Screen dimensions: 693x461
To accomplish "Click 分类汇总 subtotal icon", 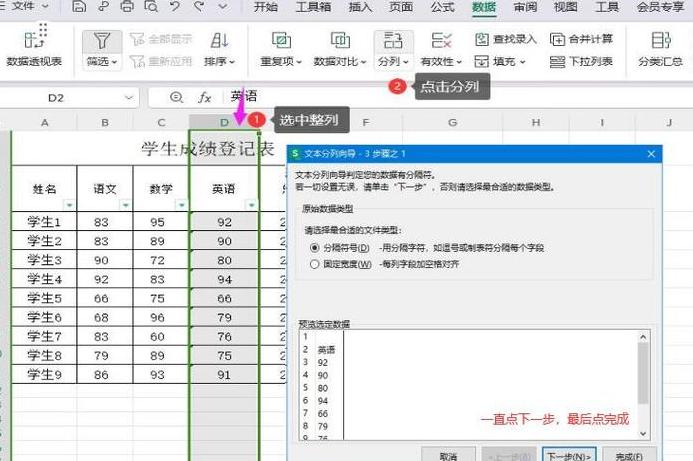I will click(660, 41).
